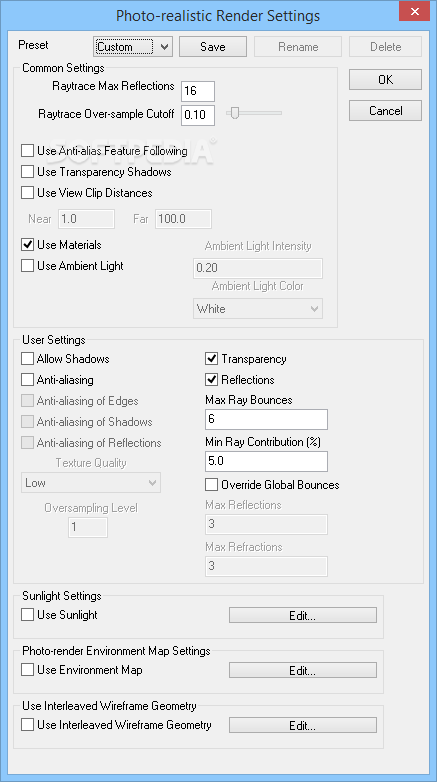Click the Save preset button

pyautogui.click(x=213, y=47)
